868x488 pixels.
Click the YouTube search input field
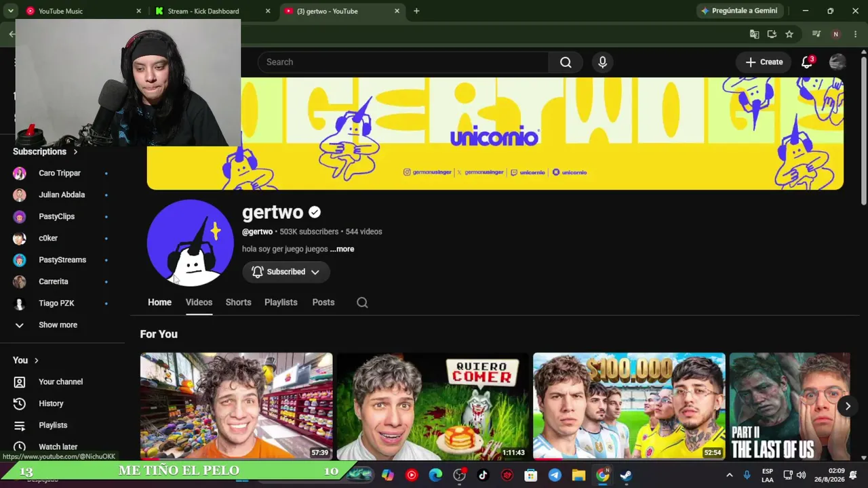[403, 62]
